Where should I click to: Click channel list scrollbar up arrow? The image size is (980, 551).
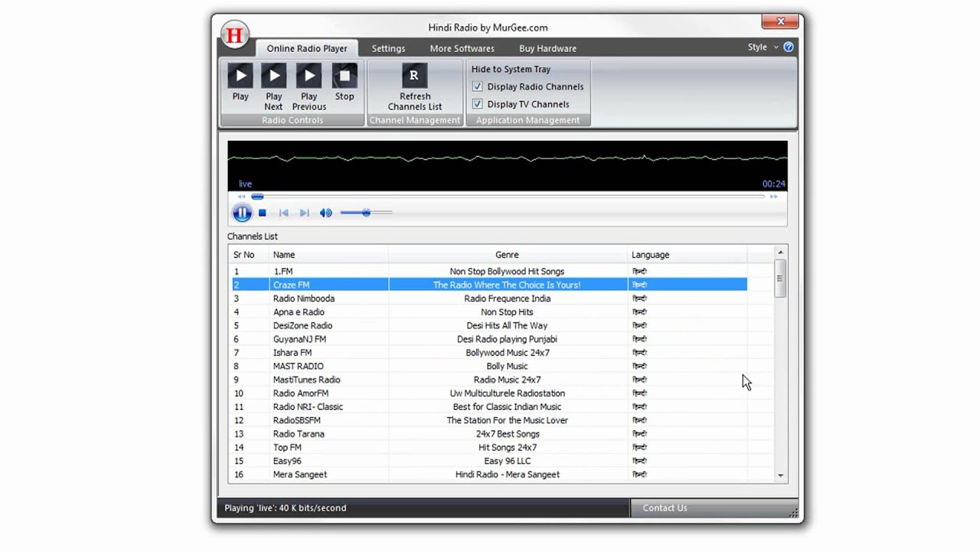point(780,253)
